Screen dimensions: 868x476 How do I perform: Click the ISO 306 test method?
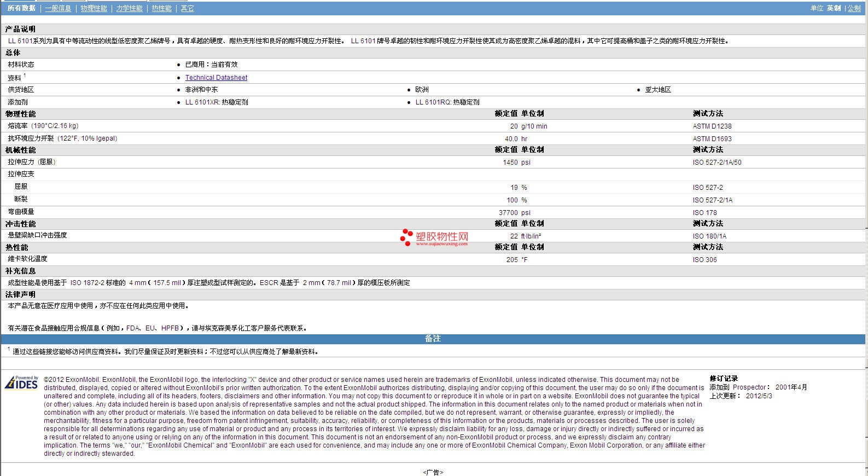coord(704,260)
